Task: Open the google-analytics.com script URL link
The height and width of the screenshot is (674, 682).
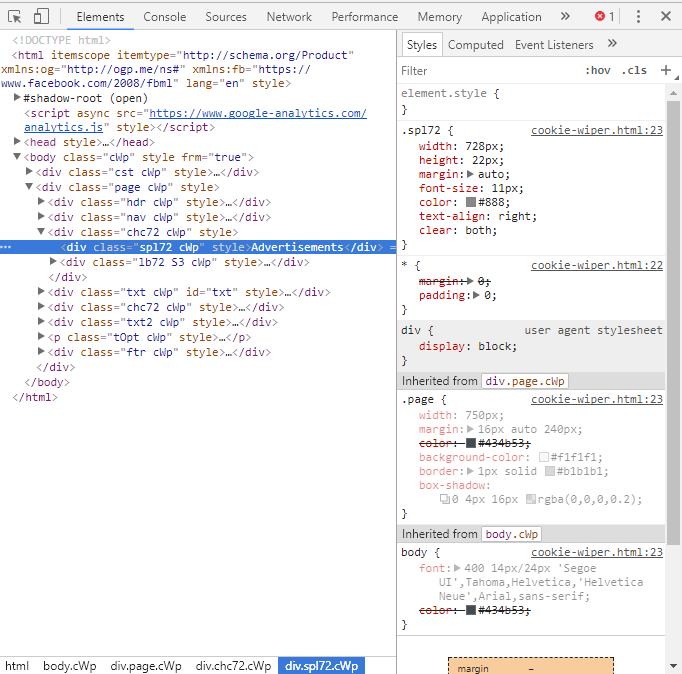Action: (258, 113)
